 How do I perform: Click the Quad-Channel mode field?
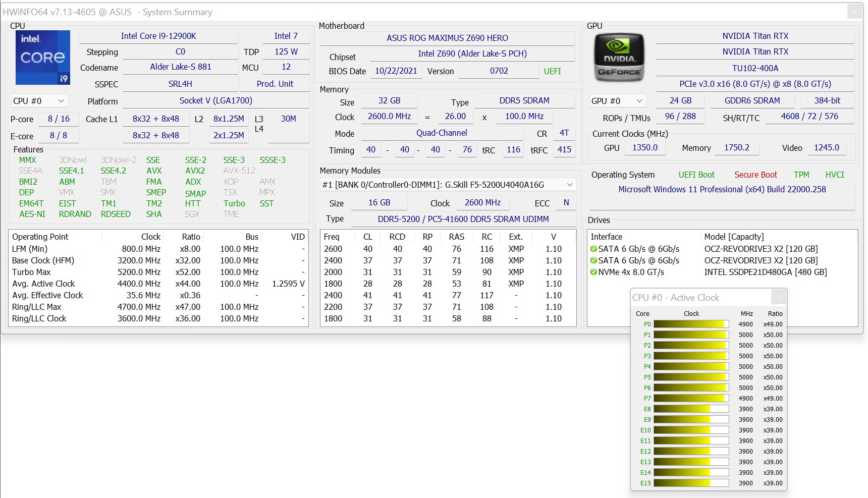[x=442, y=133]
